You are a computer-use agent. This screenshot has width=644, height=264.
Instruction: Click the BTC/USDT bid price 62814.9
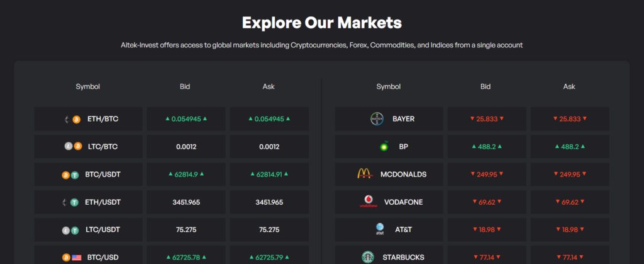[x=186, y=175]
